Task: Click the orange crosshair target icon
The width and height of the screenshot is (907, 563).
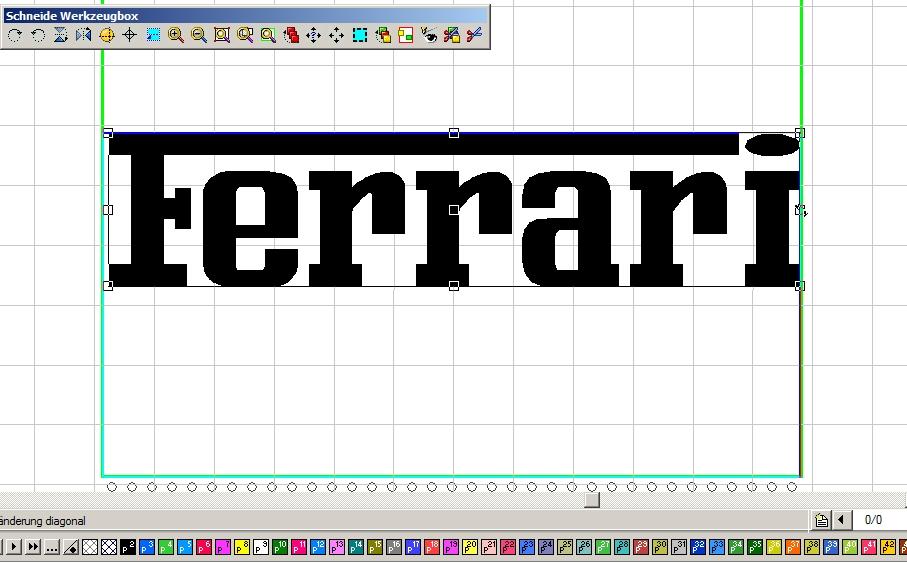Action: pyautogui.click(x=107, y=36)
